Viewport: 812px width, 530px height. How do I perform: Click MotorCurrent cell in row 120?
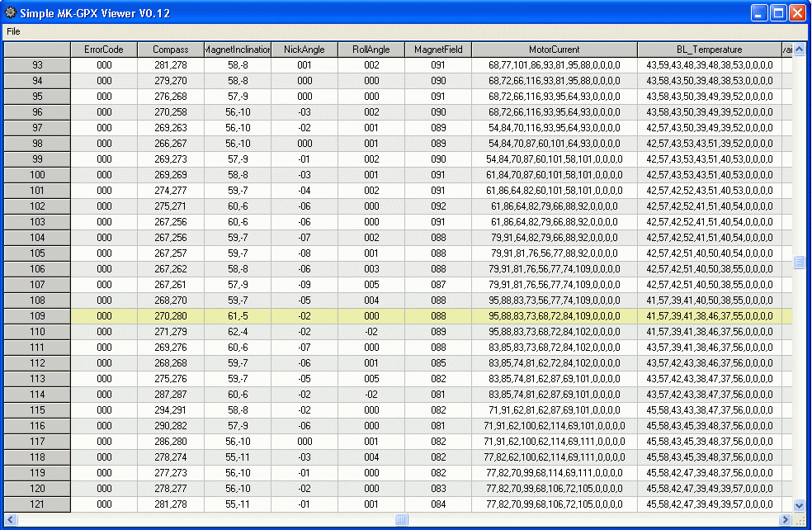(x=555, y=489)
